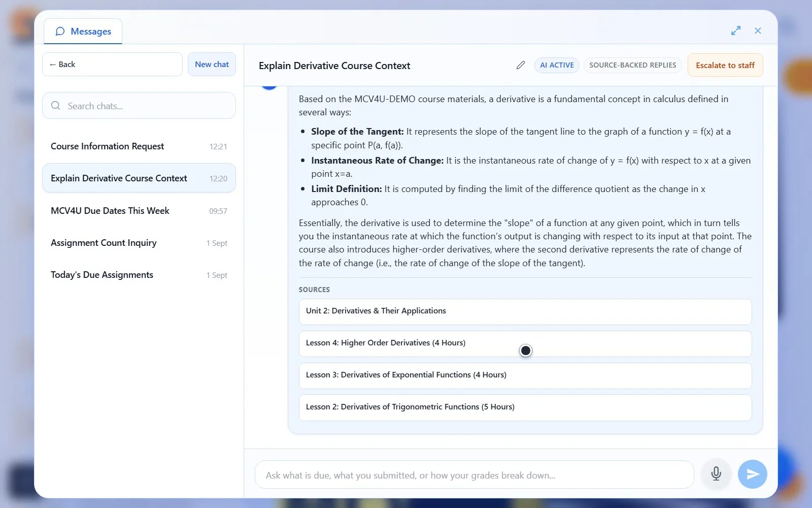The image size is (812, 508).
Task: Open Assignment Count Inquiry chat
Action: pos(139,243)
